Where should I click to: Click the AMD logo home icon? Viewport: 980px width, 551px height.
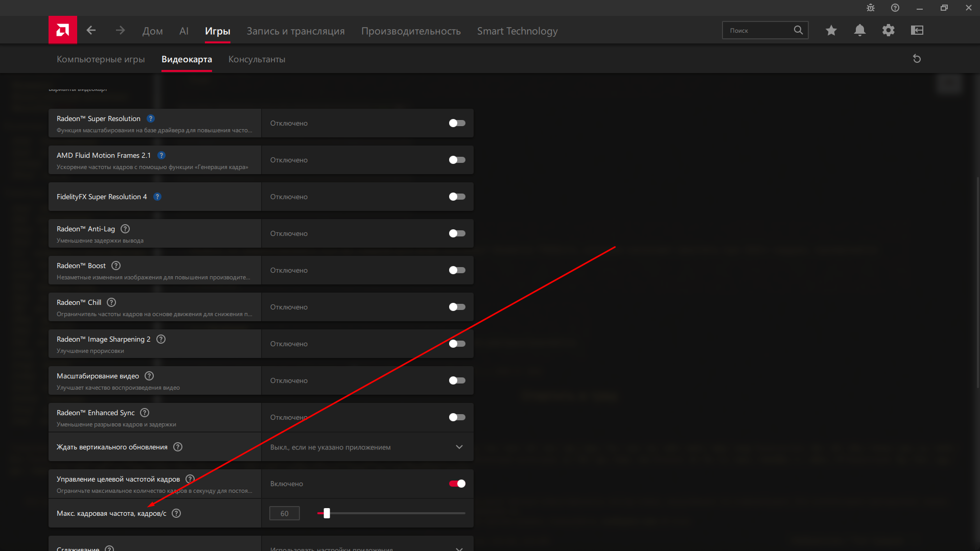(63, 30)
